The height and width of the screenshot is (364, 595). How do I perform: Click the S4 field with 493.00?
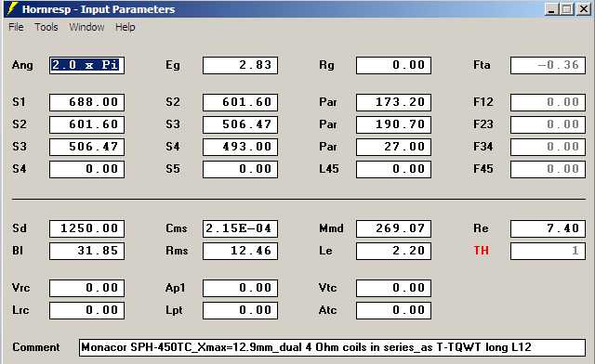pos(240,147)
